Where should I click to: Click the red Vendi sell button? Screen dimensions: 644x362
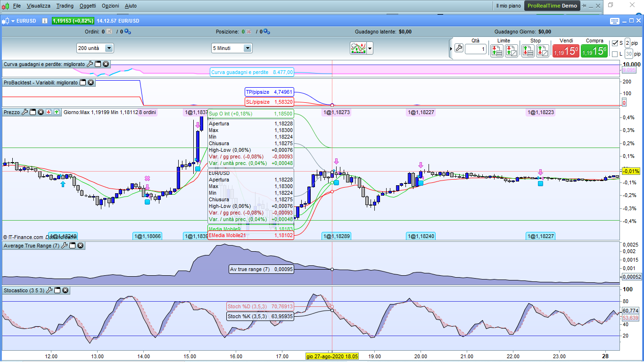566,51
